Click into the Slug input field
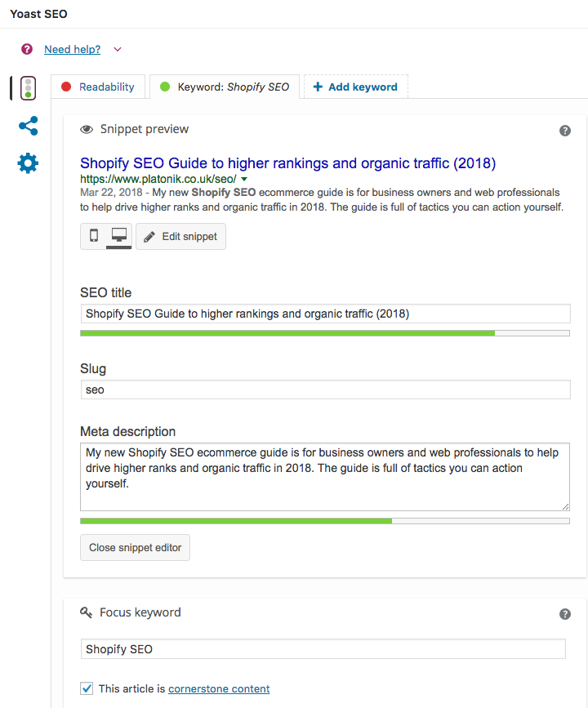Image resolution: width=588 pixels, height=708 pixels. tap(325, 390)
